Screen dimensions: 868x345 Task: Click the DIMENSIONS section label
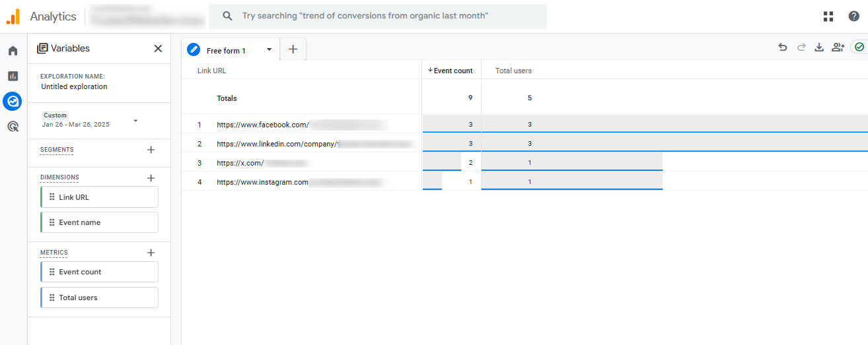point(59,177)
